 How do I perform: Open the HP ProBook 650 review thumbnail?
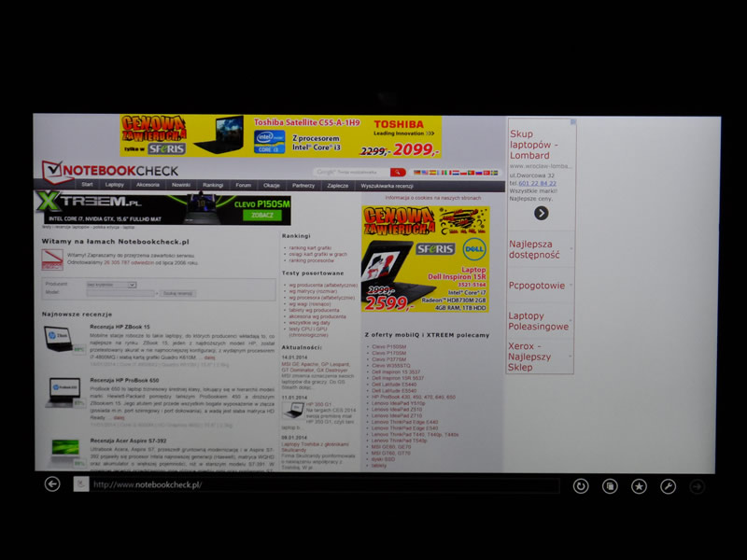[x=64, y=392]
